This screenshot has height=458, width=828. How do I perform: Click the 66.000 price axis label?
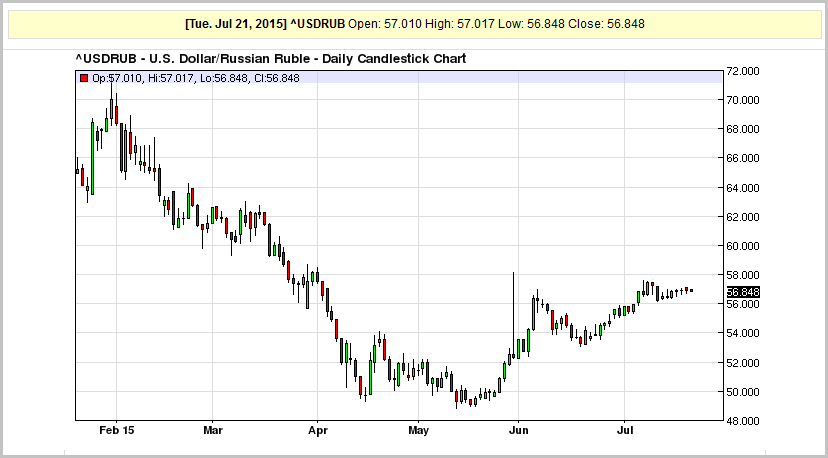pyautogui.click(x=743, y=158)
